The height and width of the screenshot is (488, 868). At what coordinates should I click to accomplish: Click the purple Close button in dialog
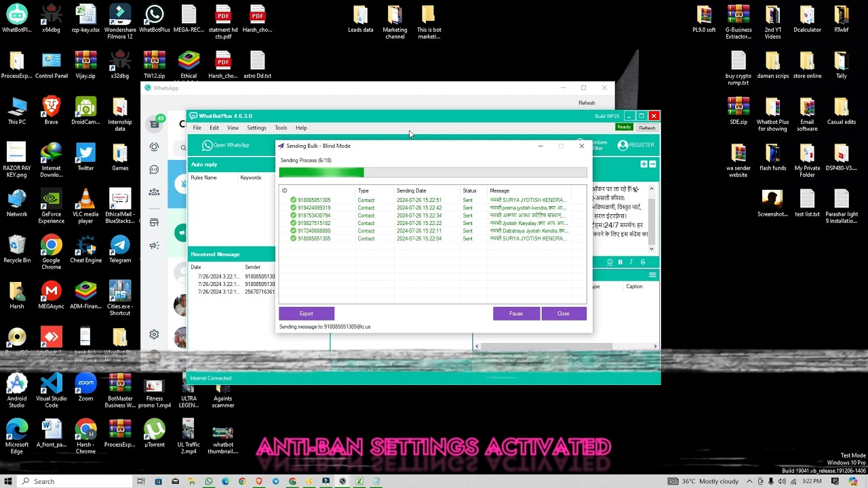pyautogui.click(x=564, y=314)
